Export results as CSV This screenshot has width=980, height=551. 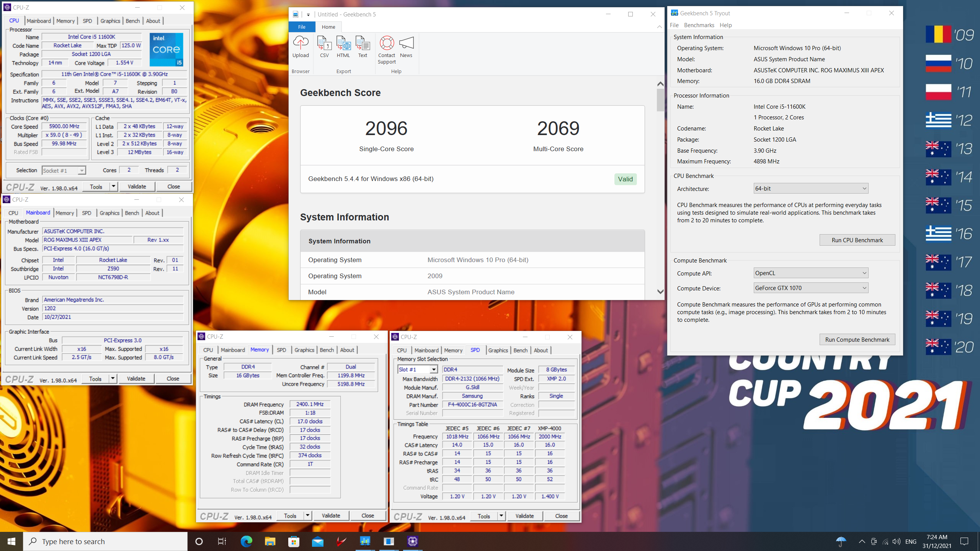point(324,47)
